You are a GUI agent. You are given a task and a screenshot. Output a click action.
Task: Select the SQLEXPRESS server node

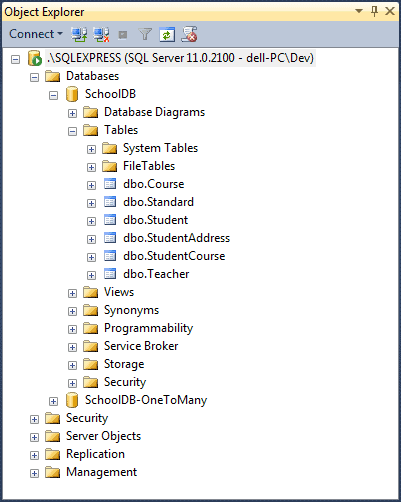[180, 58]
